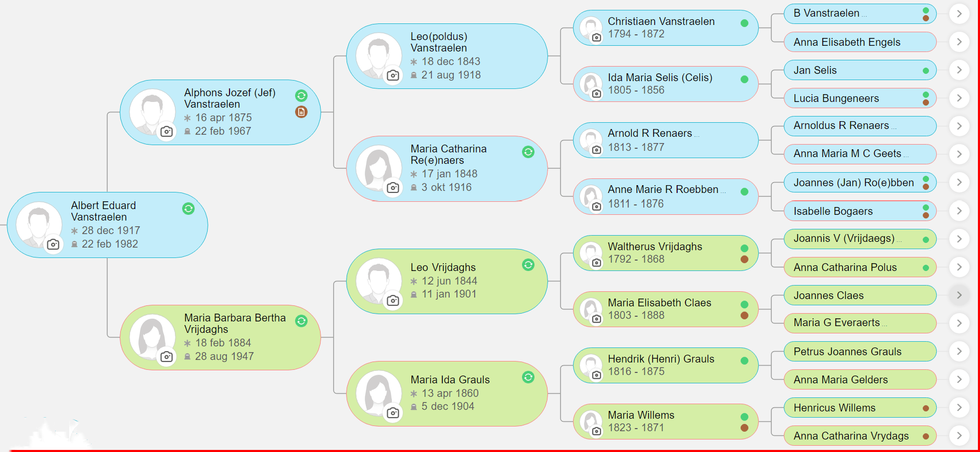Click years 1811 - 1876 on Roebben card
Viewport: 980px width, 452px height.
pyautogui.click(x=636, y=204)
